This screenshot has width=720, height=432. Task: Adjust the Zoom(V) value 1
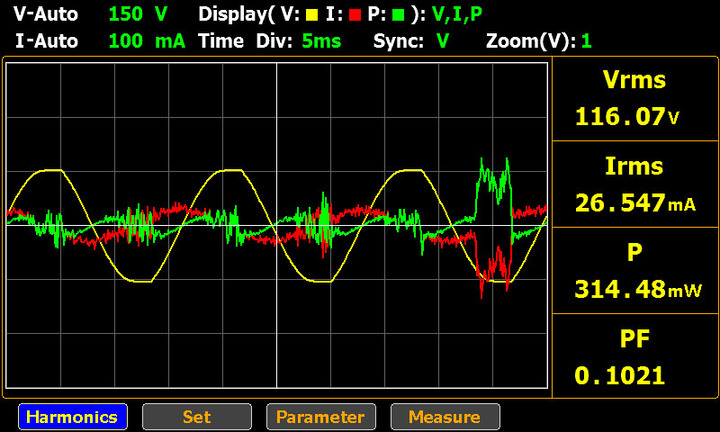click(586, 41)
